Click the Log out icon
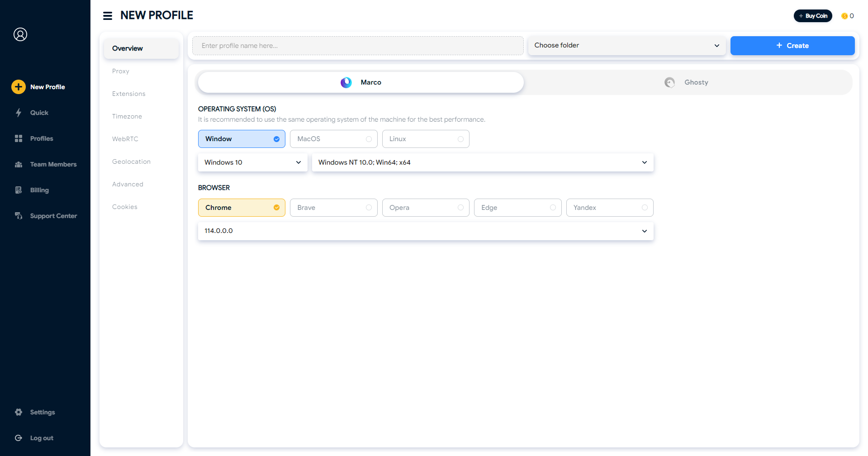868x456 pixels. point(19,438)
